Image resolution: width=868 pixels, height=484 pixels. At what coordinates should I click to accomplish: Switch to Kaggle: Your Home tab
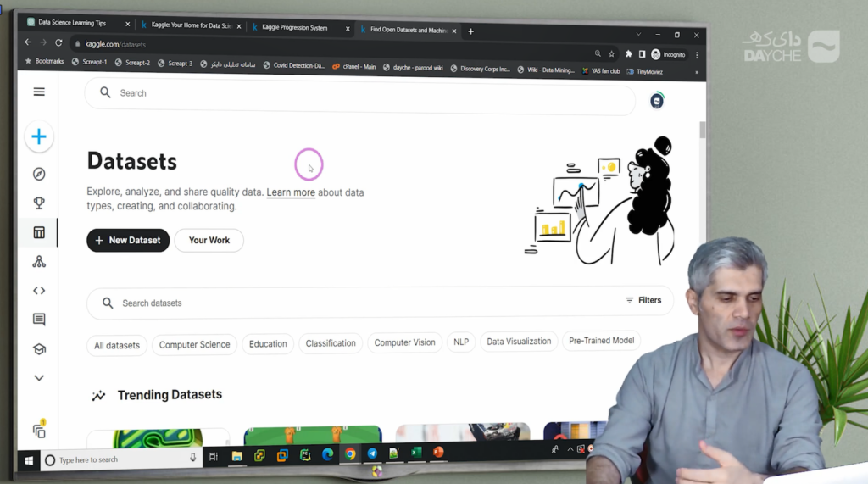click(192, 25)
